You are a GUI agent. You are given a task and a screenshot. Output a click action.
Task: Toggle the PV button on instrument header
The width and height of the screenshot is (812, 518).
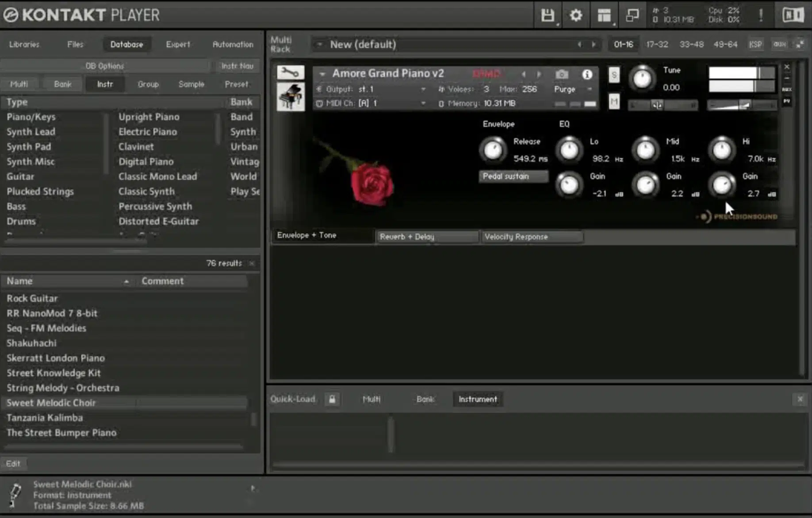787,101
